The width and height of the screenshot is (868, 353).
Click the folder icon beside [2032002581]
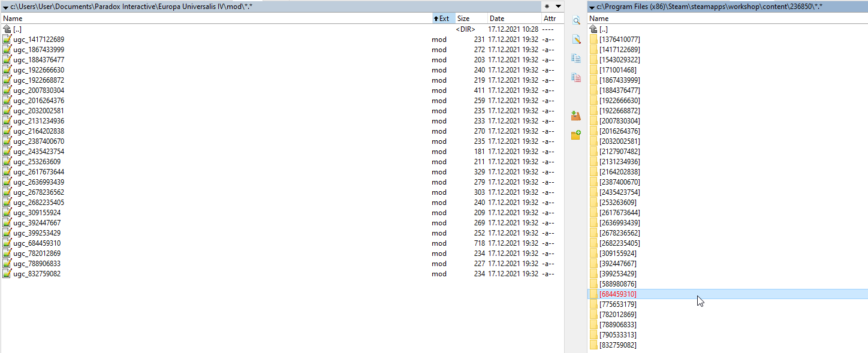point(593,141)
